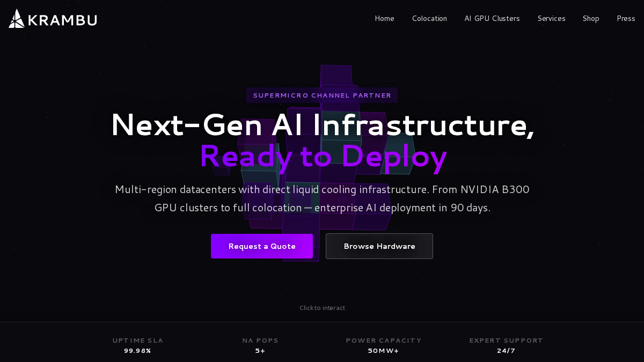
Task: Click the Krambu logo icon
Action: coord(17,19)
